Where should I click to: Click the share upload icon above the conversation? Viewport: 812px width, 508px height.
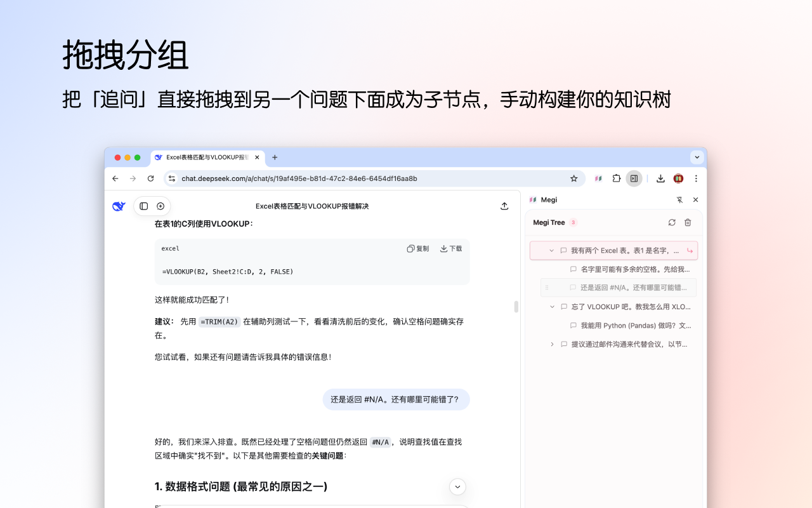coord(504,206)
